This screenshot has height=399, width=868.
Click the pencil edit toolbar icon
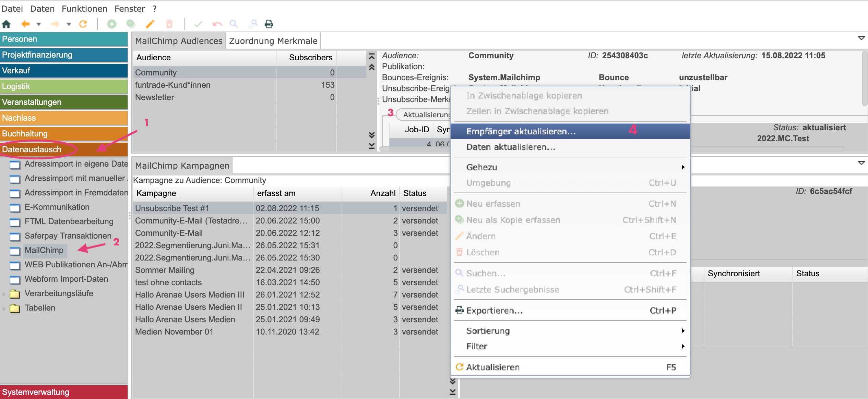pyautogui.click(x=150, y=24)
